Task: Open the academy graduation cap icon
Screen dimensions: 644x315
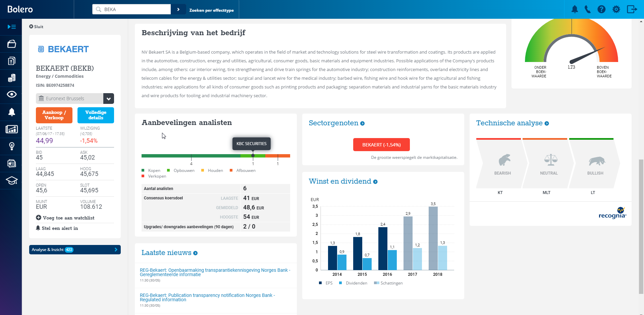Action: pos(11,180)
